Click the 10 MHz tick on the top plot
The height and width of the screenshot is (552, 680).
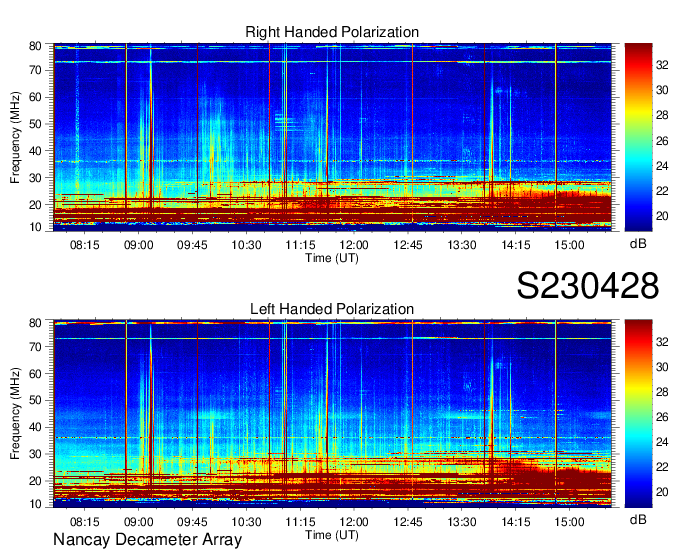36,227
